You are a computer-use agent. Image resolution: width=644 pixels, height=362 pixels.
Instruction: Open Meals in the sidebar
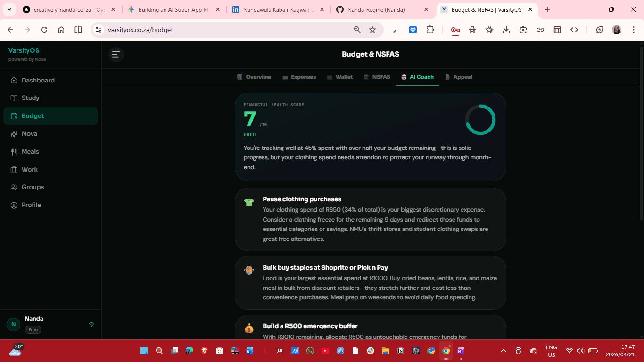point(50,152)
